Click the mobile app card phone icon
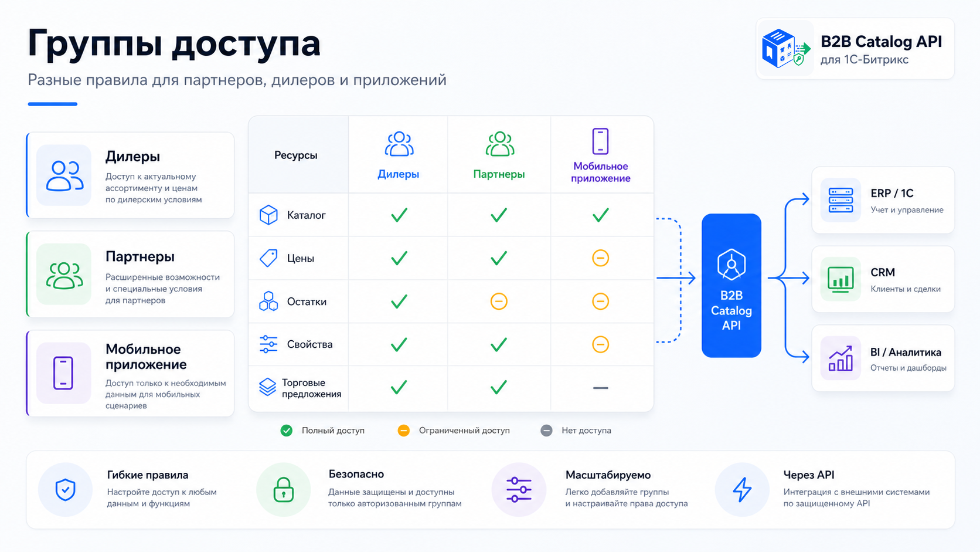 point(63,373)
